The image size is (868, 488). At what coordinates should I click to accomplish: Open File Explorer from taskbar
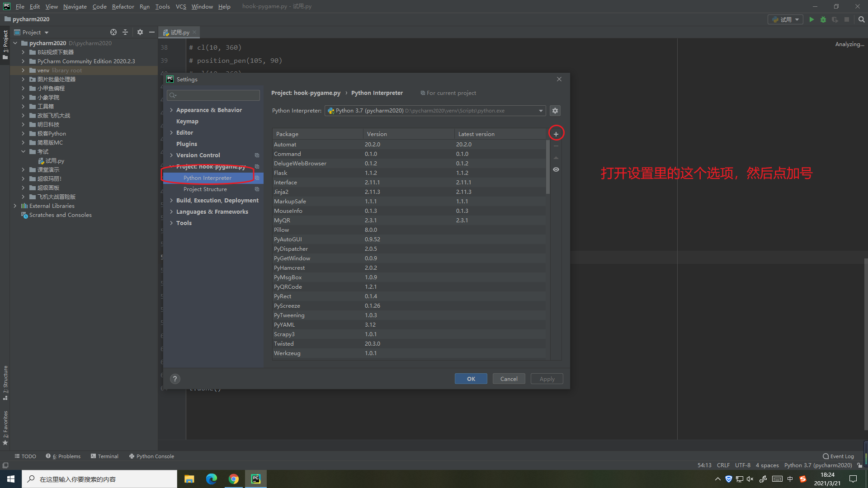tap(189, 479)
